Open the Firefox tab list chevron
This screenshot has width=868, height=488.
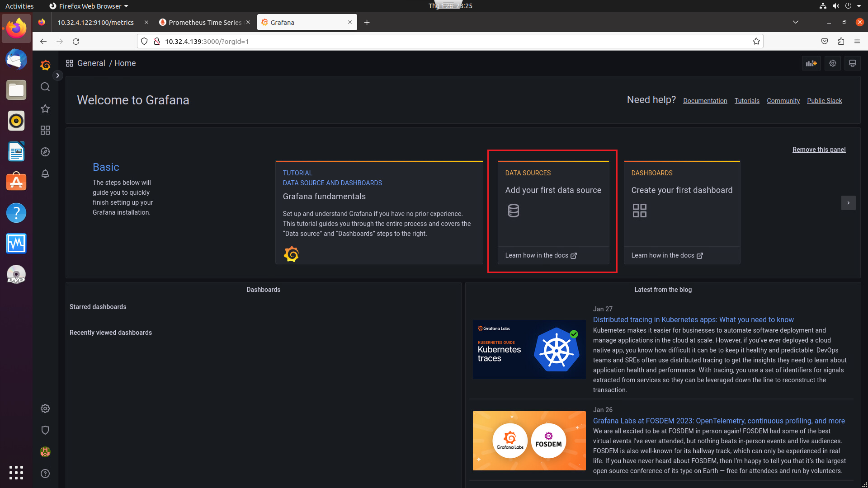tap(795, 22)
